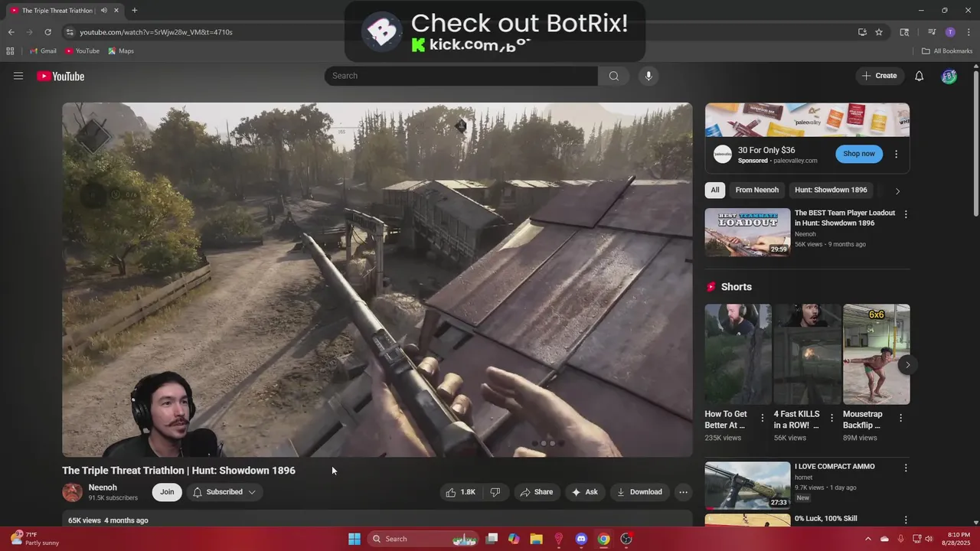This screenshot has height=551, width=980.
Task: Open the YouTube account avatar menu
Action: 949,76
